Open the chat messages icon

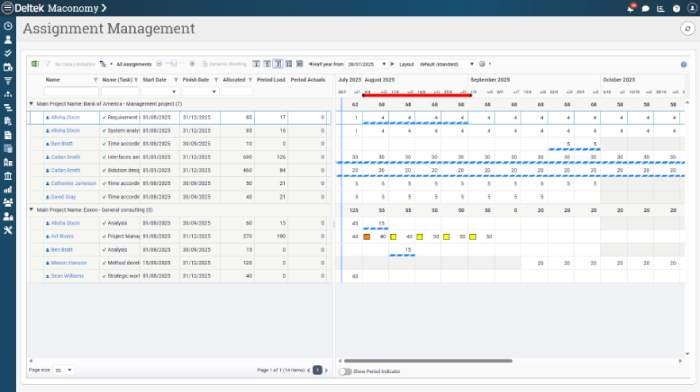646,8
